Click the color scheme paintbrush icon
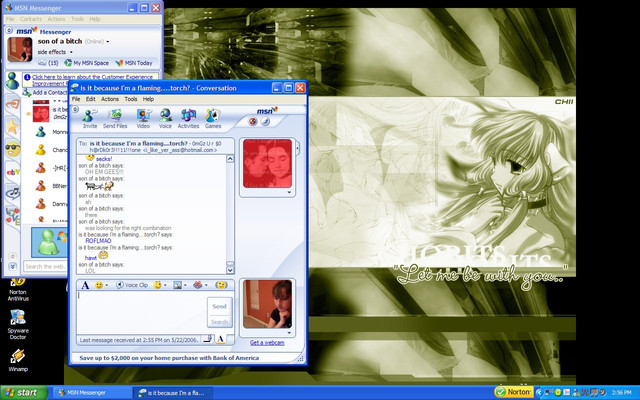This screenshot has width=640, height=400. click(265, 121)
